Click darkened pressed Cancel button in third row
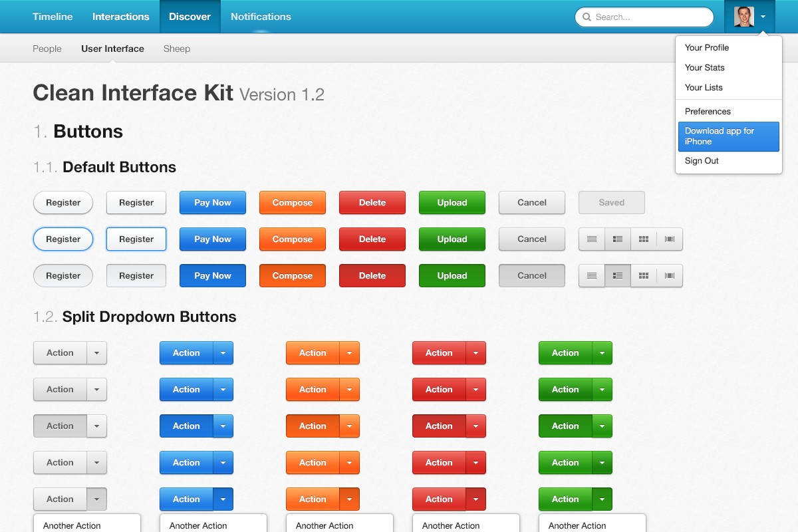Image resolution: width=798 pixels, height=532 pixels. (x=532, y=276)
